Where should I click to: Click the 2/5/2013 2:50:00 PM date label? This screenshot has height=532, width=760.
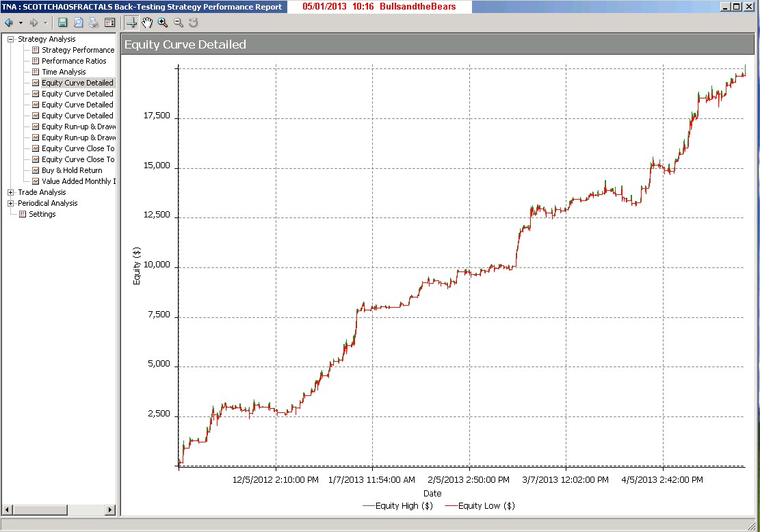[468, 479]
